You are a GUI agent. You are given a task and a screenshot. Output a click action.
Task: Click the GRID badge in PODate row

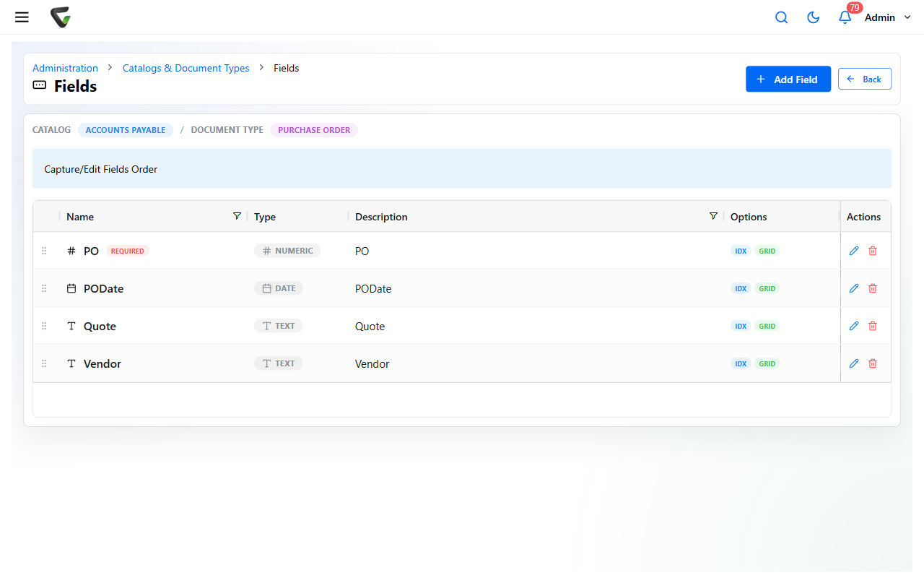tap(767, 288)
